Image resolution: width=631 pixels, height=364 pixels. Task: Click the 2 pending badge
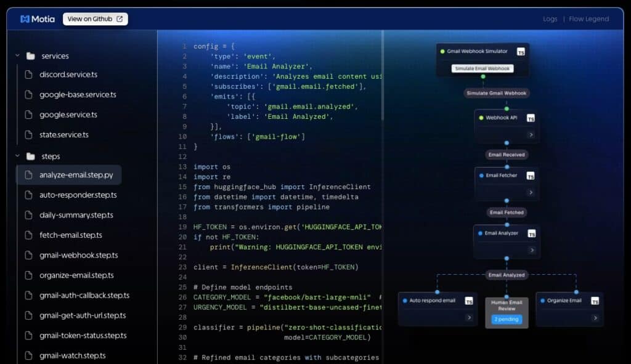[506, 319]
